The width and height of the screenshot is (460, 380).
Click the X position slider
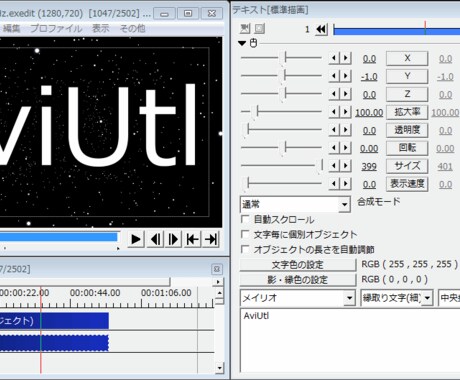pos(281,58)
